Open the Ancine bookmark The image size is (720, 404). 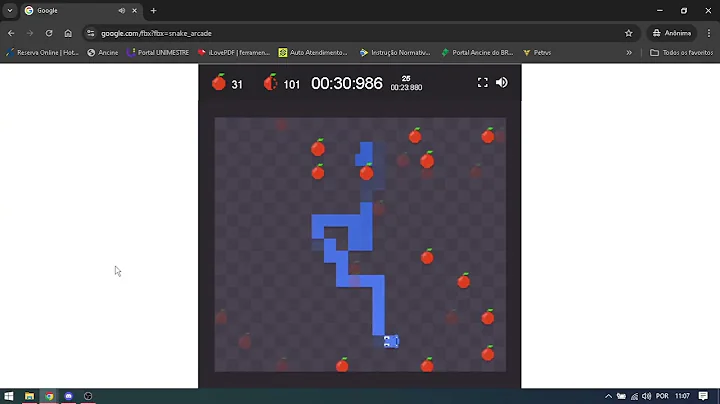click(x=103, y=52)
